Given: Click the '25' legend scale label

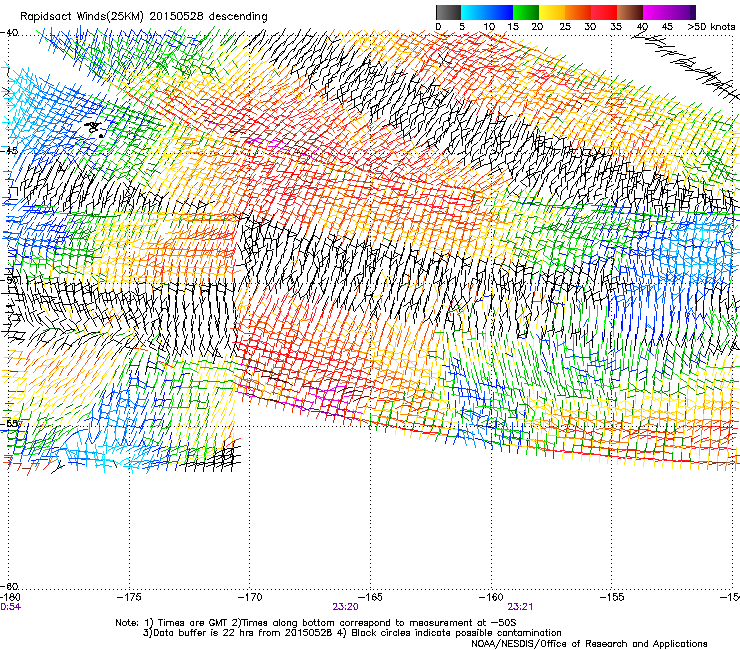Looking at the screenshot, I should [565, 27].
